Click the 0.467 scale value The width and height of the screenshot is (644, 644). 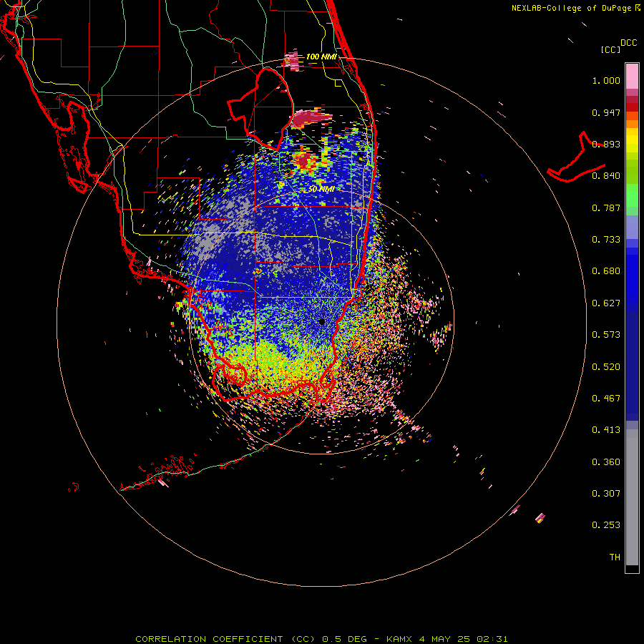pos(606,399)
